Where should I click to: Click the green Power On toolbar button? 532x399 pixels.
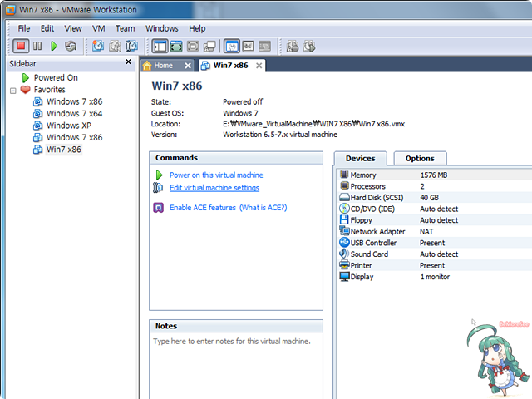tap(54, 47)
